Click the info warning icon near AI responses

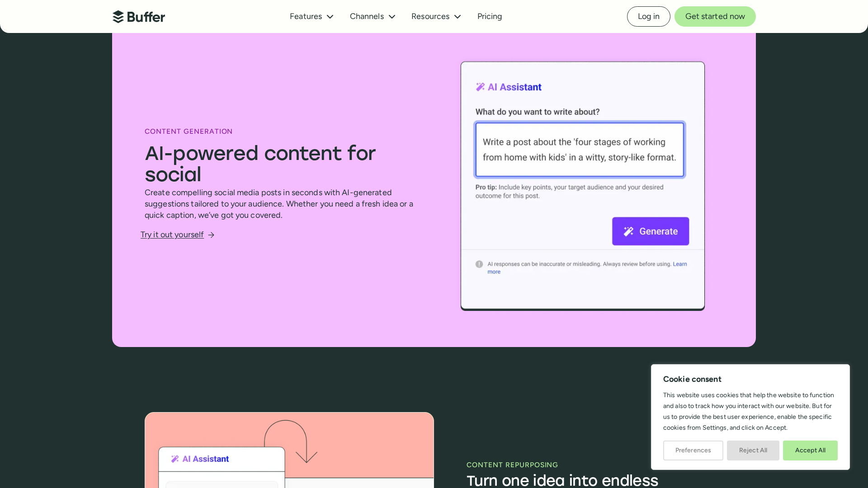479,264
